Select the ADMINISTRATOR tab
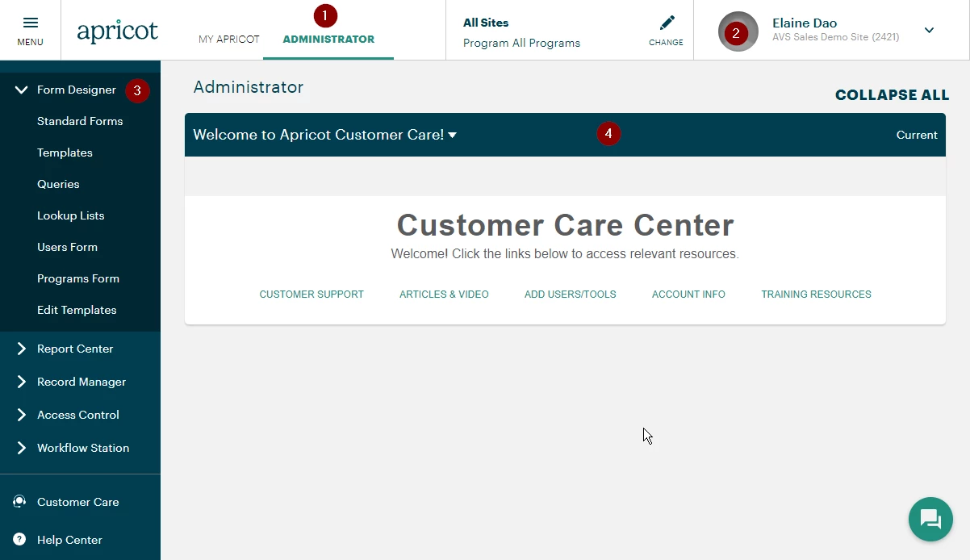 coord(328,40)
